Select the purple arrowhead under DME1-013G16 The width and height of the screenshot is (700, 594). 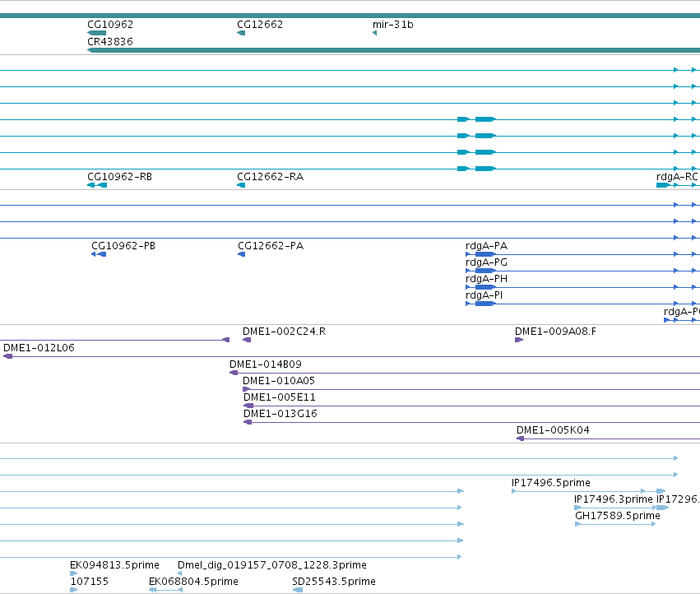pyautogui.click(x=248, y=423)
